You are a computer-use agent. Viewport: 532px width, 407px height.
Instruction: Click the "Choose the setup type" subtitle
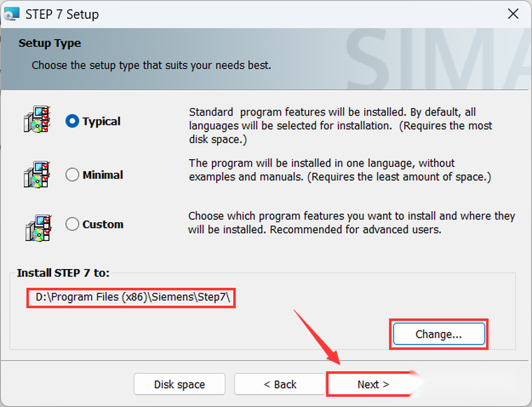pyautogui.click(x=151, y=65)
